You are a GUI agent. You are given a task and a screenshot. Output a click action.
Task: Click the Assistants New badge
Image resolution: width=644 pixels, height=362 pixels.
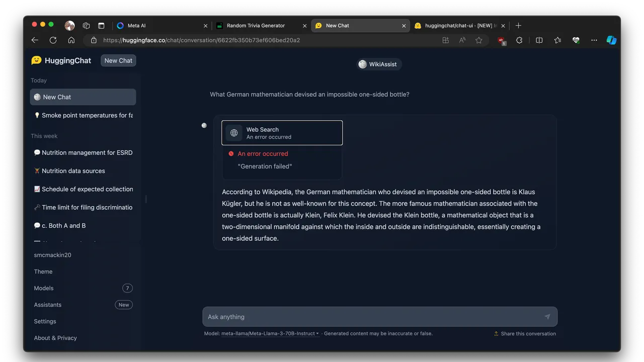click(124, 305)
